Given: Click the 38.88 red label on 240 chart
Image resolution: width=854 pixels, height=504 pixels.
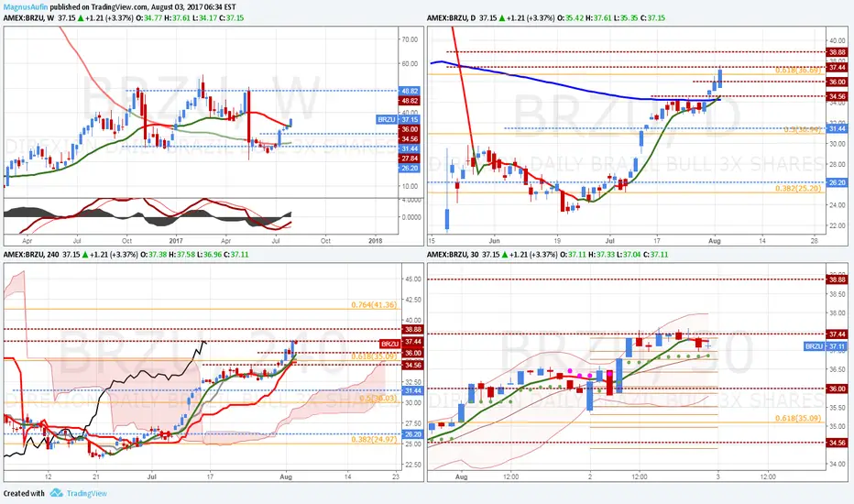Looking at the screenshot, I should point(413,330).
